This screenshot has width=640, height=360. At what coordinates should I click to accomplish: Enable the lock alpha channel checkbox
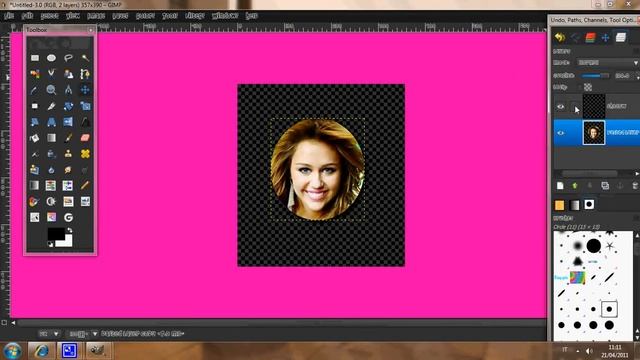pos(579,87)
